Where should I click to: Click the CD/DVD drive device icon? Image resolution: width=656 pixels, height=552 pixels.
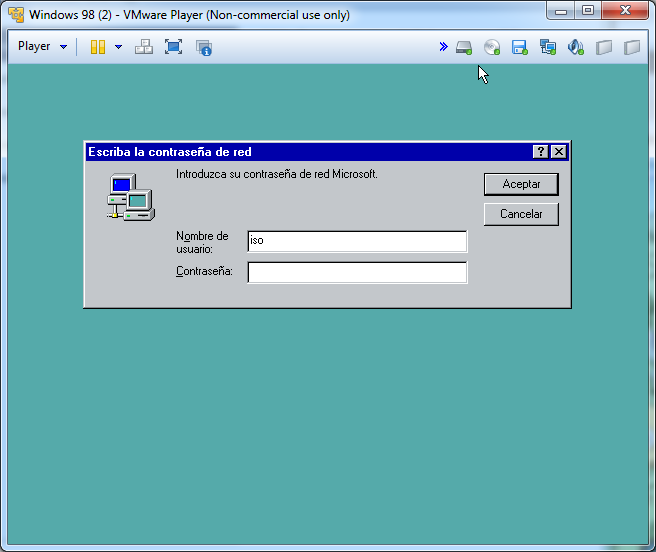pyautogui.click(x=492, y=47)
